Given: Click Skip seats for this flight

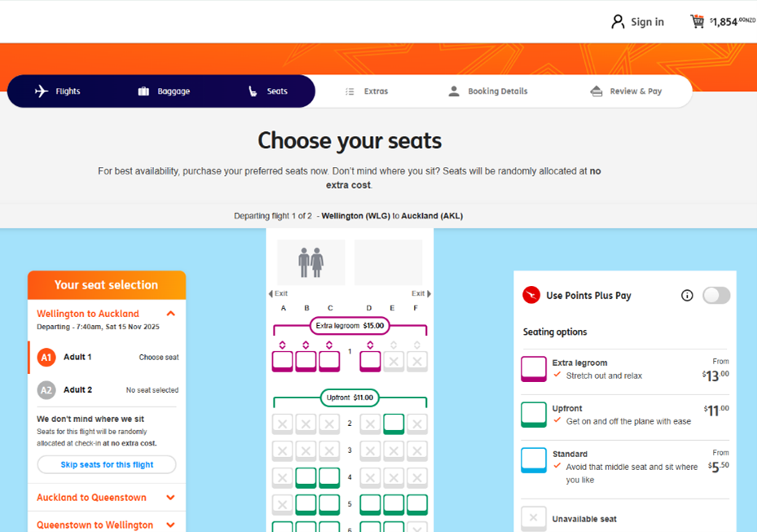Looking at the screenshot, I should (107, 464).
